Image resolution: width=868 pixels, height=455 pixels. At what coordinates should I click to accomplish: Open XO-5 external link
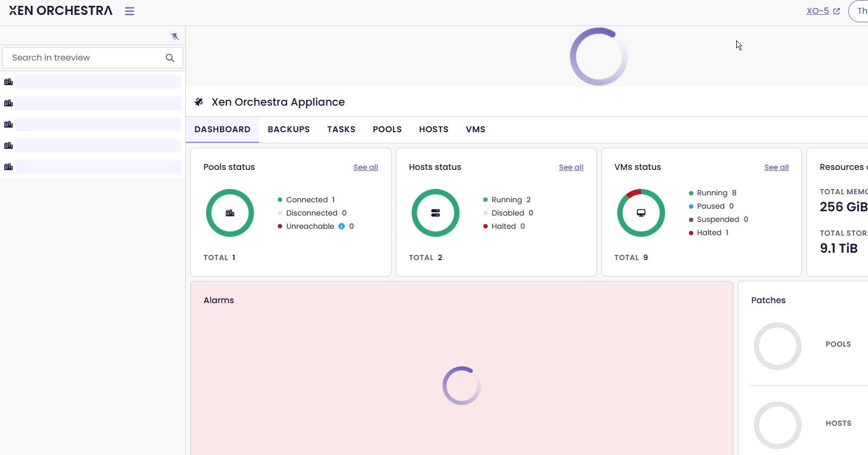(822, 11)
